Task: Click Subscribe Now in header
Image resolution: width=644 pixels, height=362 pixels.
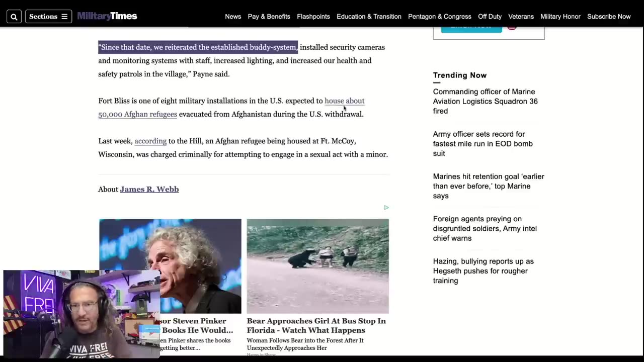Action: tap(609, 17)
